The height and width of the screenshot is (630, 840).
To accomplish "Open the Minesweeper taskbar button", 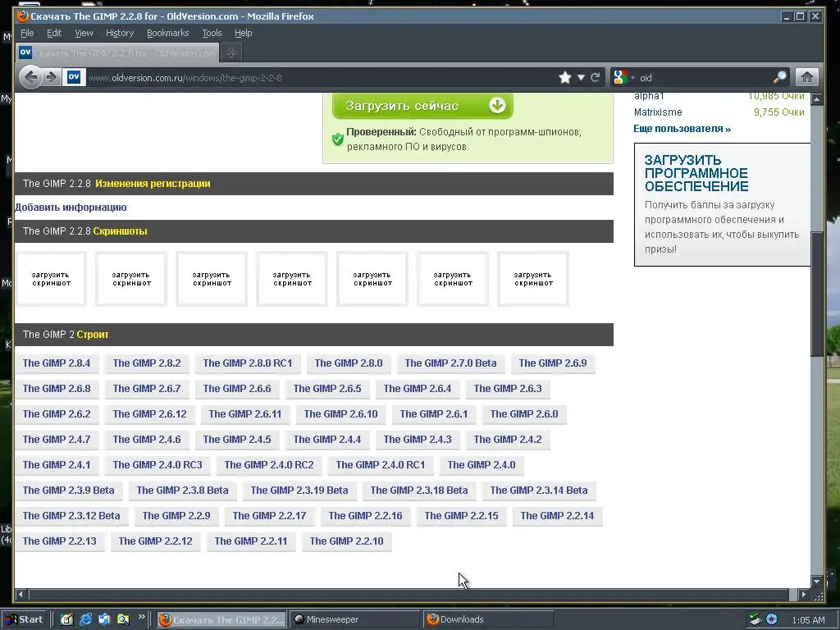I will 354,620.
